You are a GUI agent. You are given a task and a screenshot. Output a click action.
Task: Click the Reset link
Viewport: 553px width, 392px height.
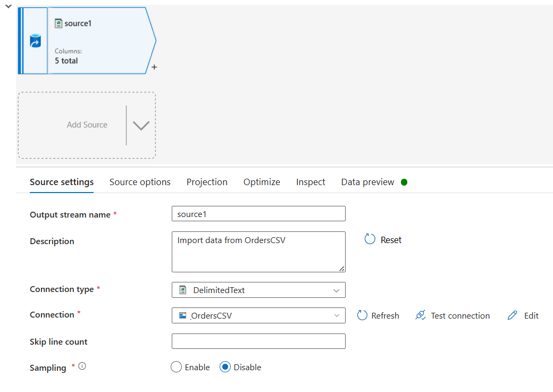point(391,240)
